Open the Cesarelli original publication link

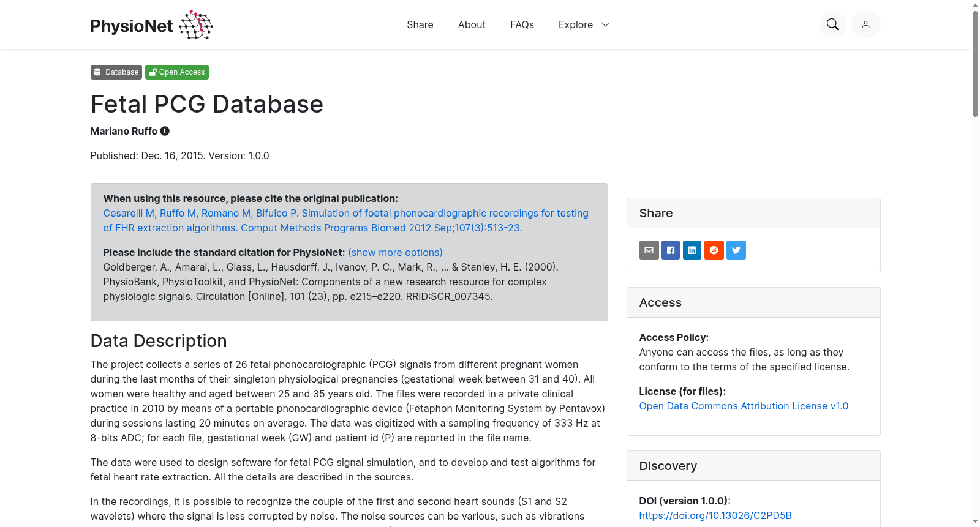pyautogui.click(x=346, y=220)
